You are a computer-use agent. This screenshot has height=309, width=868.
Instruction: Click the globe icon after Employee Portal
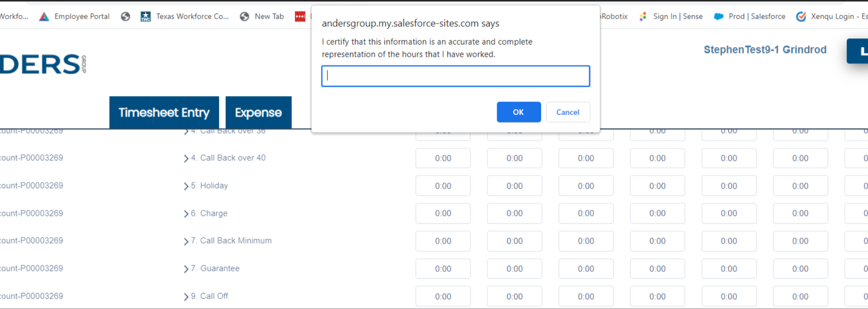coord(125,17)
